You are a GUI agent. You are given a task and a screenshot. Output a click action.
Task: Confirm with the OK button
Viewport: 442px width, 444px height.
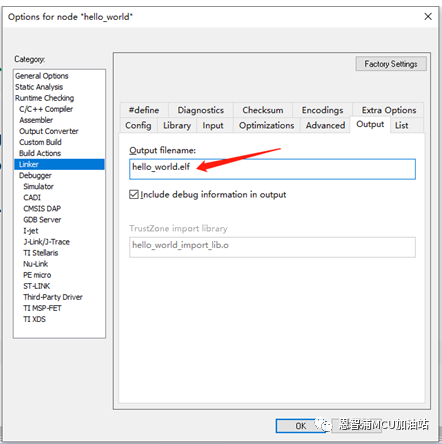tap(300, 426)
